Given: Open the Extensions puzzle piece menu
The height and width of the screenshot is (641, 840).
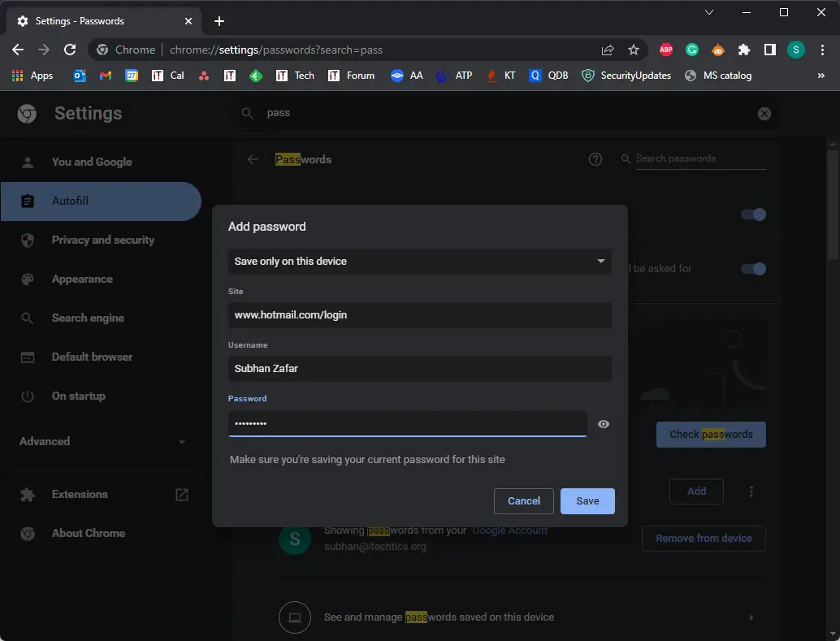Looking at the screenshot, I should point(744,50).
